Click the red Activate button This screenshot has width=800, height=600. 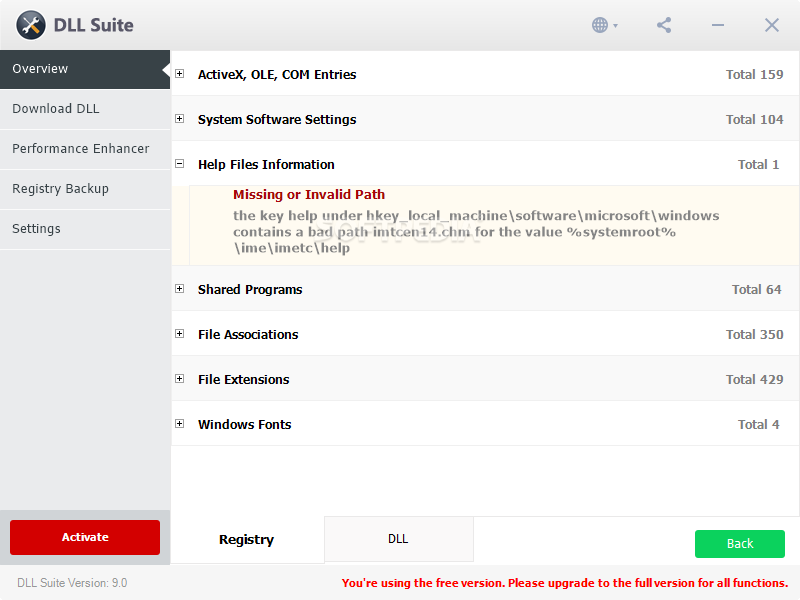tap(85, 537)
